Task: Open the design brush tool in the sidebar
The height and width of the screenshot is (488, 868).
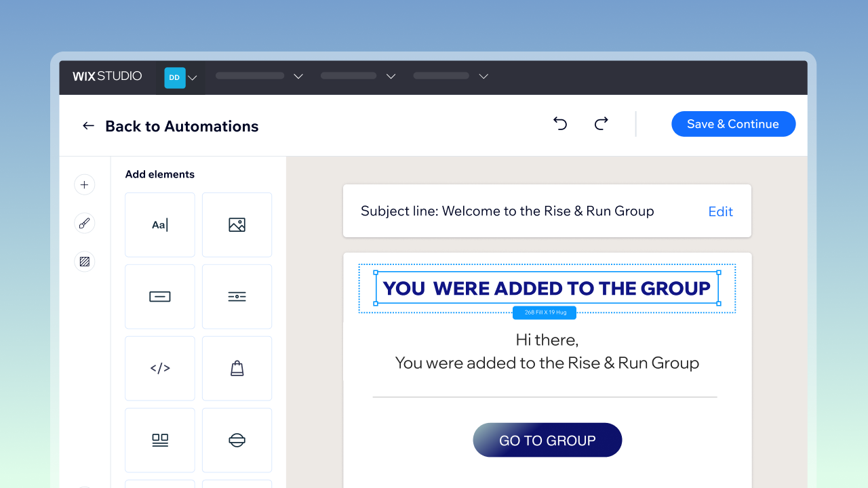Action: pos(84,222)
